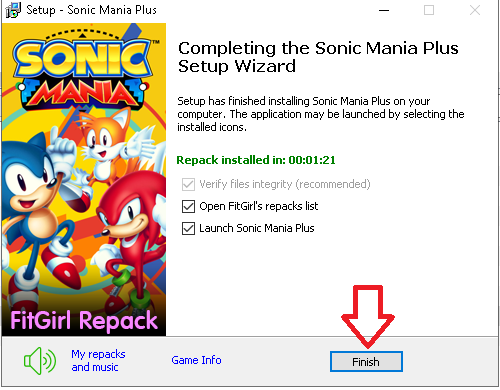The image size is (500, 390).
Task: Close the setup wizard window
Action: point(475,10)
